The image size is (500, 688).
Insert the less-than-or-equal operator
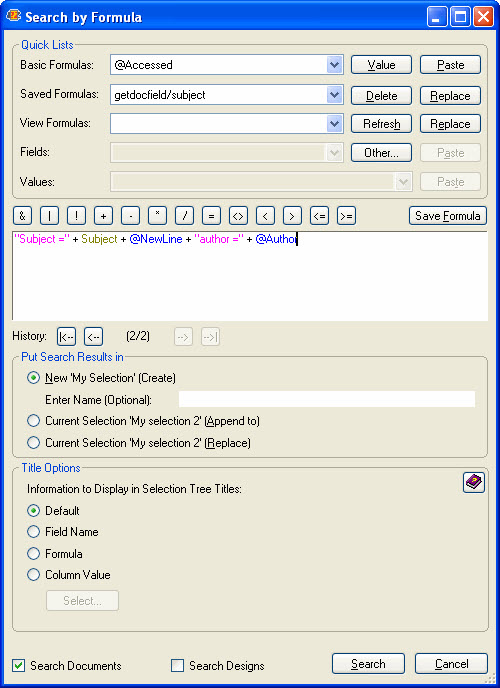point(319,215)
